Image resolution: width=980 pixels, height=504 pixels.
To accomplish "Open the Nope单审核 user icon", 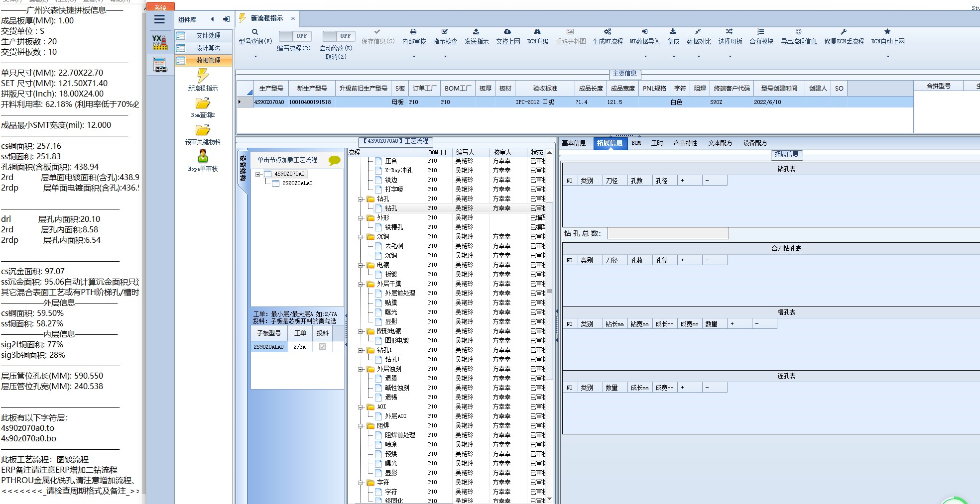I will (203, 156).
